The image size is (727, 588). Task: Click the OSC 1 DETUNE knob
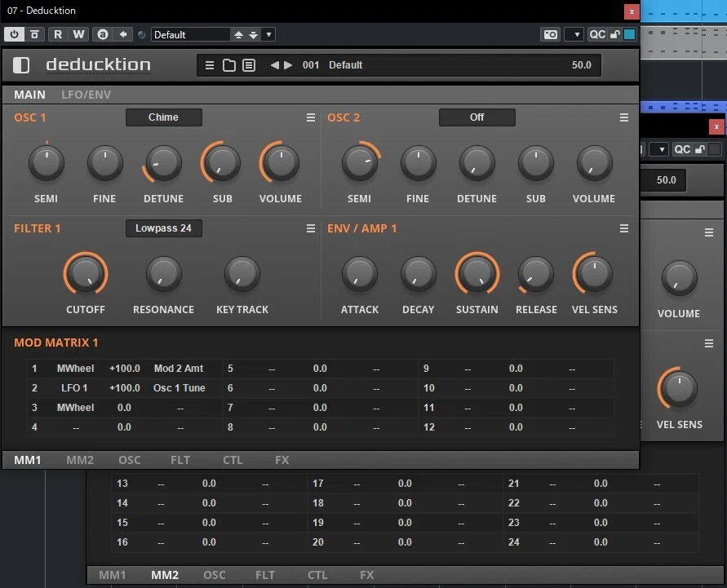point(163,162)
